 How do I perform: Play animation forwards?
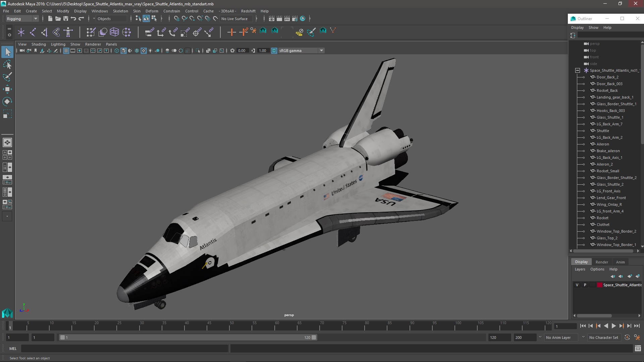point(613,326)
